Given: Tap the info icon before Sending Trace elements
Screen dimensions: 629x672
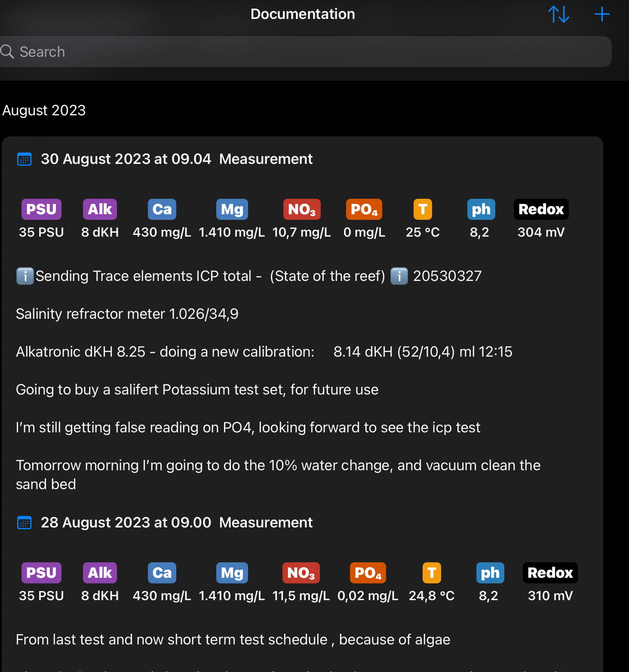Looking at the screenshot, I should click(25, 276).
